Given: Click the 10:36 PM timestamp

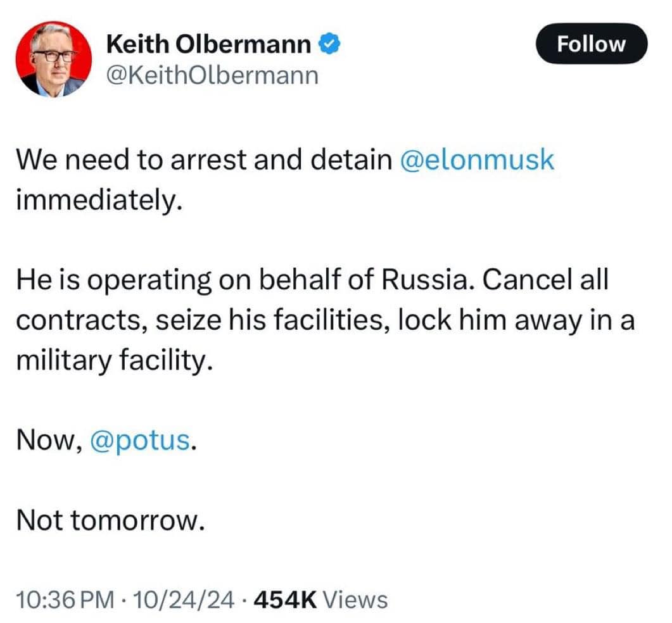Looking at the screenshot, I should coord(63,599).
